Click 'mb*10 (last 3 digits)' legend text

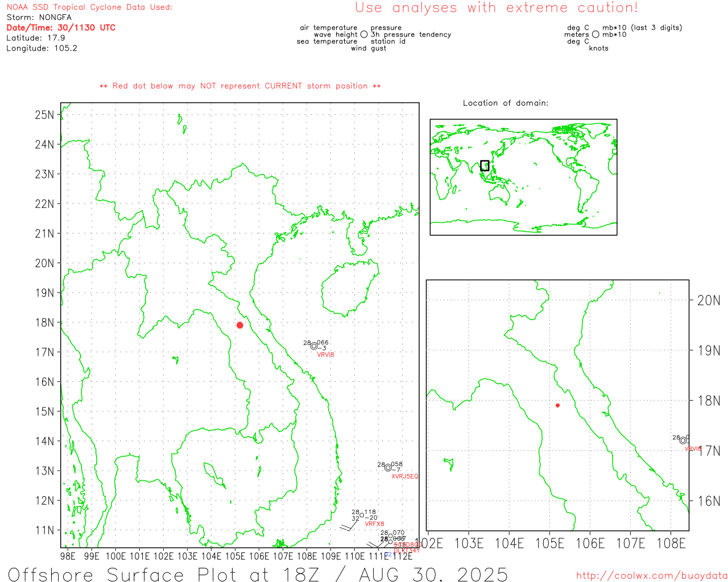click(642, 28)
